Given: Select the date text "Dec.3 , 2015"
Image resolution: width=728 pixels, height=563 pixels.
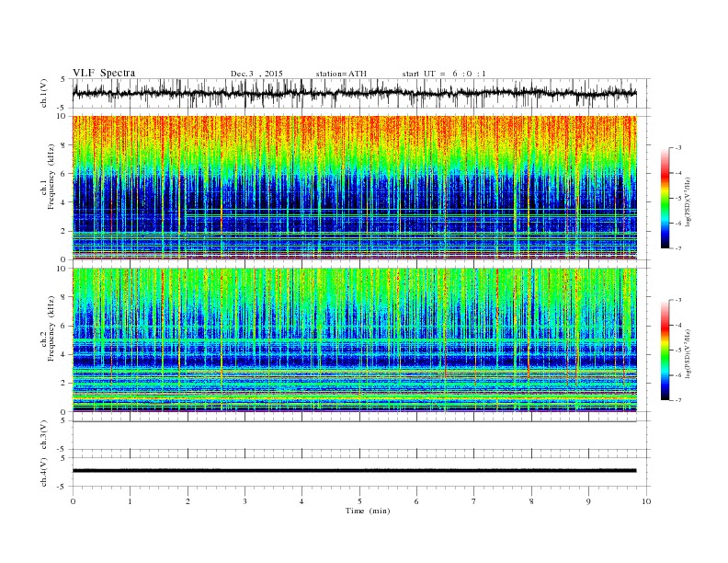Looking at the screenshot, I should [256, 74].
